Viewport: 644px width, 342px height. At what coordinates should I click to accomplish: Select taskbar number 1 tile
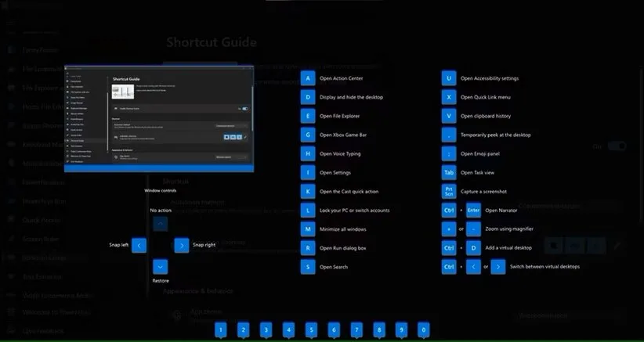[x=221, y=330]
